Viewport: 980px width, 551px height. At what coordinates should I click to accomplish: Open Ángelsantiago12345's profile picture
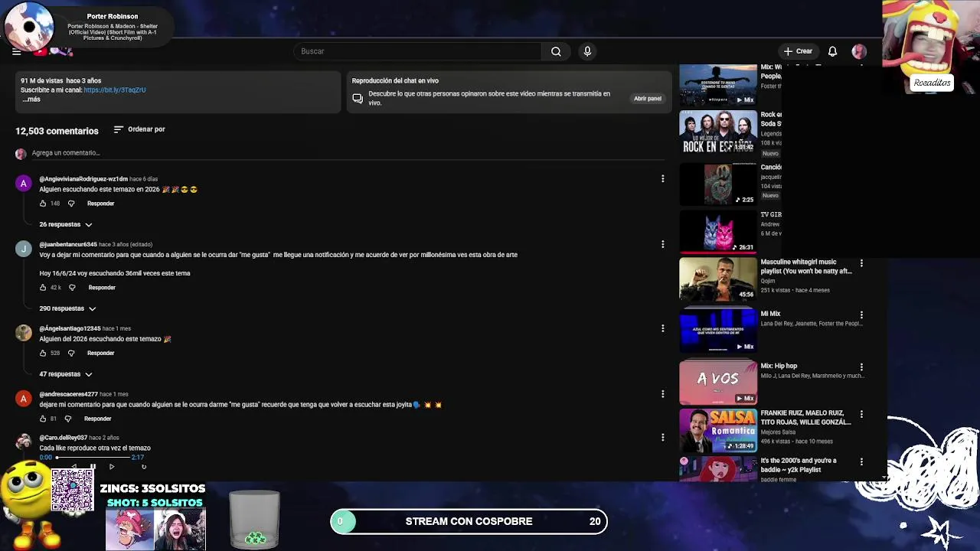tap(24, 333)
